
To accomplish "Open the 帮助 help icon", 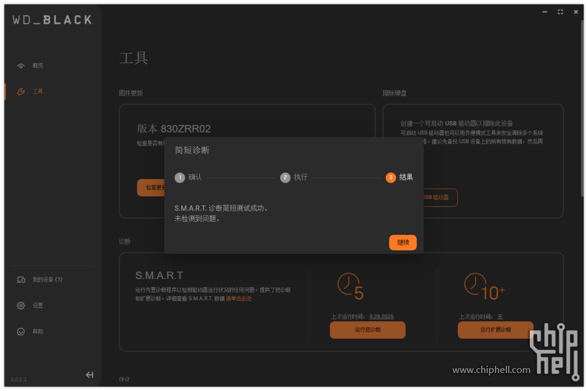I will [21, 332].
